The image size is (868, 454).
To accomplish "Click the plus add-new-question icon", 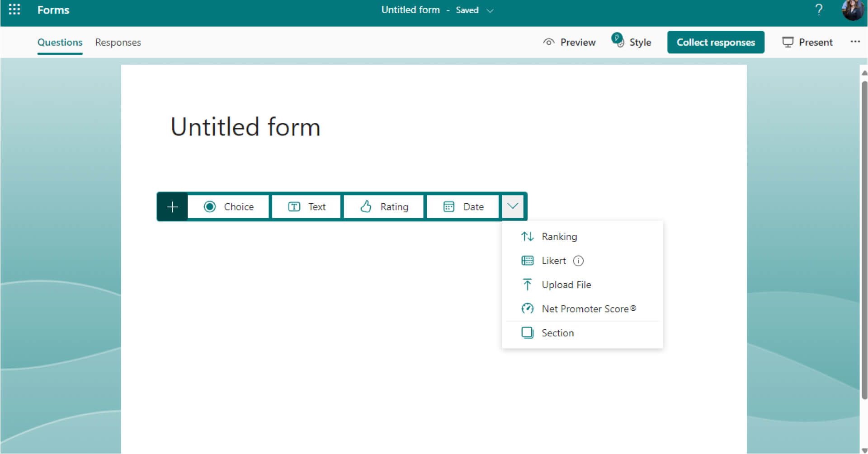I will point(172,207).
